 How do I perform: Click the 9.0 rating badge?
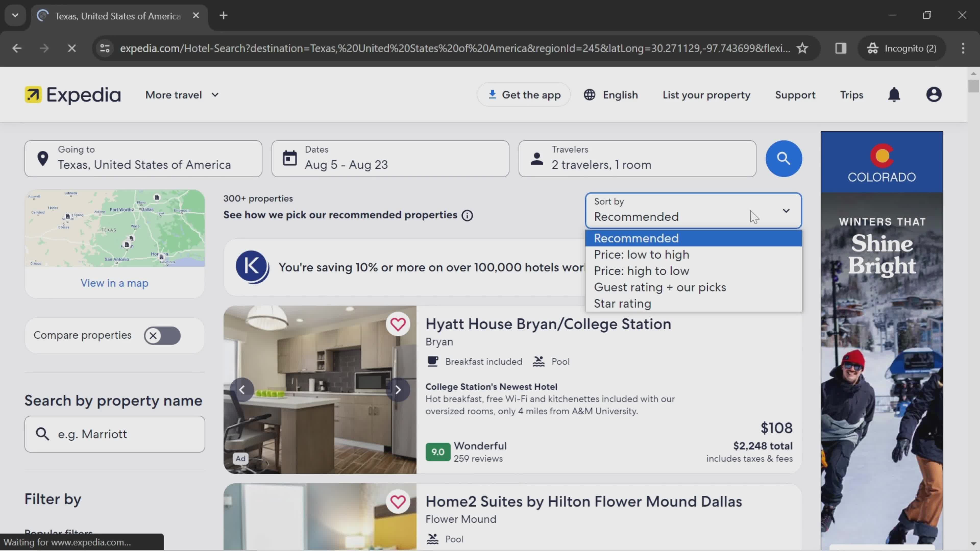(x=438, y=452)
